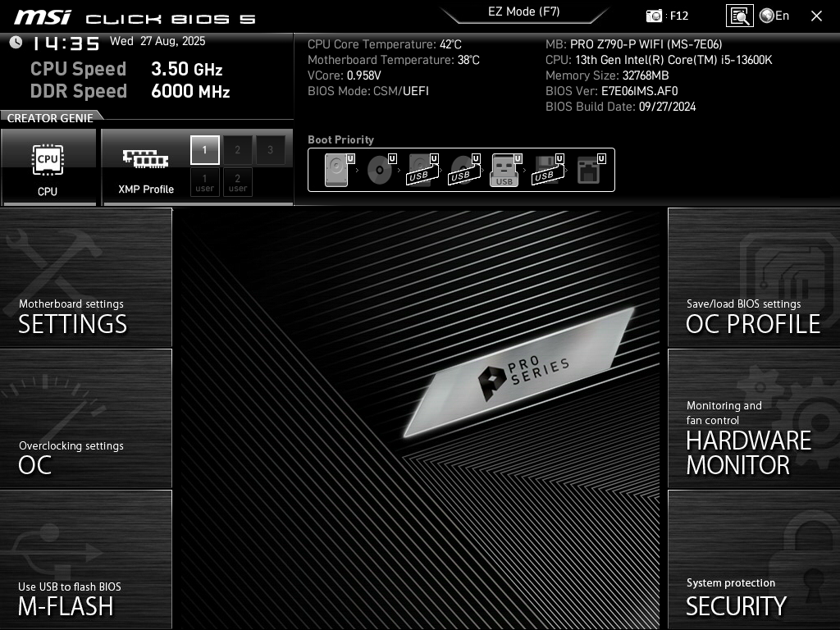The width and height of the screenshot is (840, 630).
Task: Click the BIOS Ver E7E06IMS.AF0 text
Action: click(x=611, y=91)
